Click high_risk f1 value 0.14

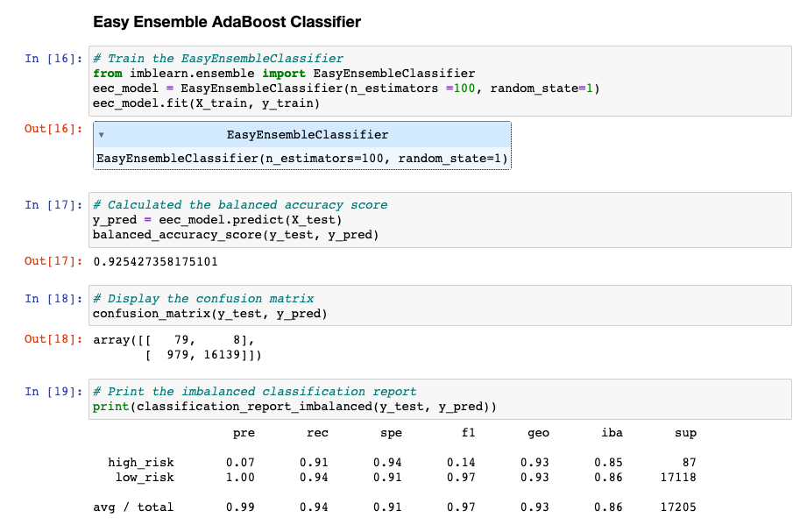click(x=461, y=463)
